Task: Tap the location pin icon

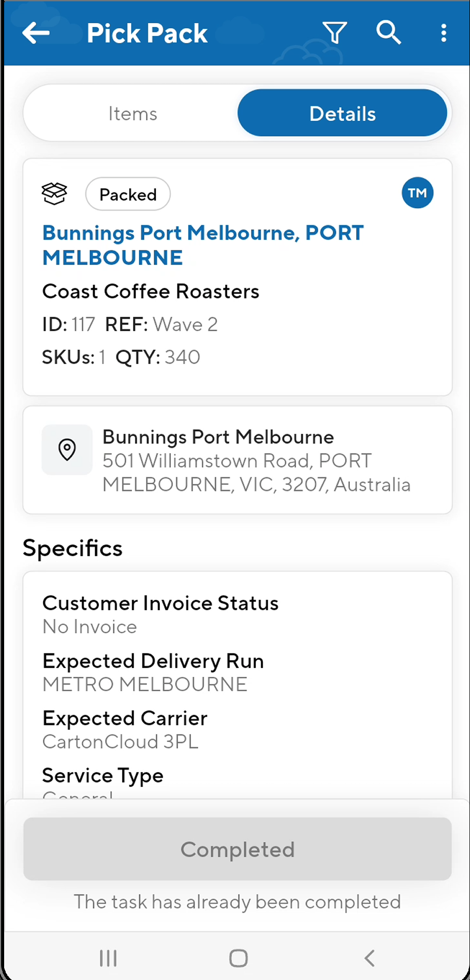Action: (67, 450)
